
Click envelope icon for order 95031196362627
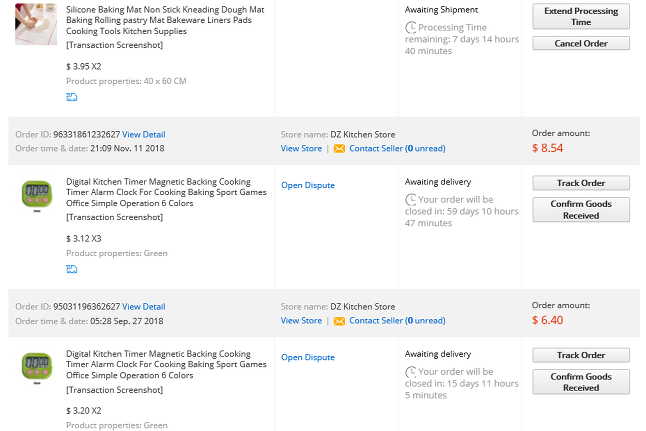pyautogui.click(x=339, y=321)
